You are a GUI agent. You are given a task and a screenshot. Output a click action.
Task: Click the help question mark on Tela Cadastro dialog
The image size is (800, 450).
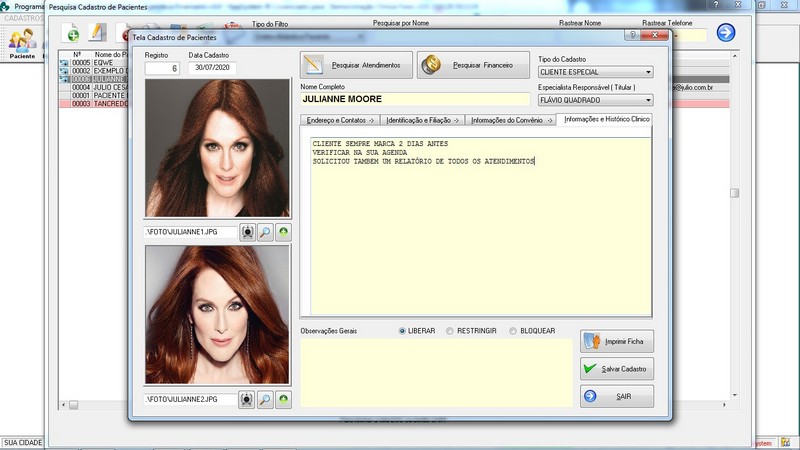[633, 35]
